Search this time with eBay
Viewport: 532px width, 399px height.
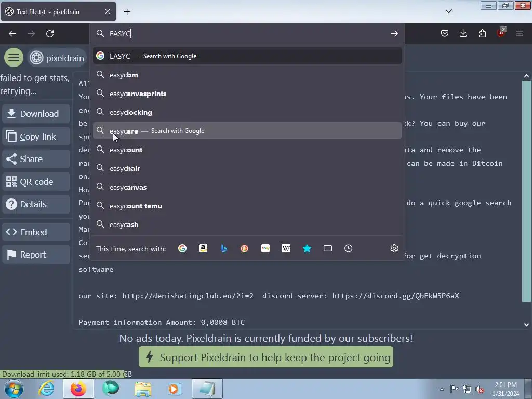pyautogui.click(x=265, y=249)
